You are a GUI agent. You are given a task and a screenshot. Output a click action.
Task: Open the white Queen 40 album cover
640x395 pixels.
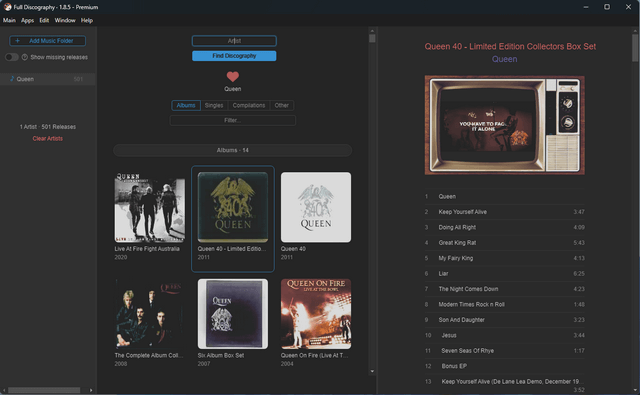point(316,207)
